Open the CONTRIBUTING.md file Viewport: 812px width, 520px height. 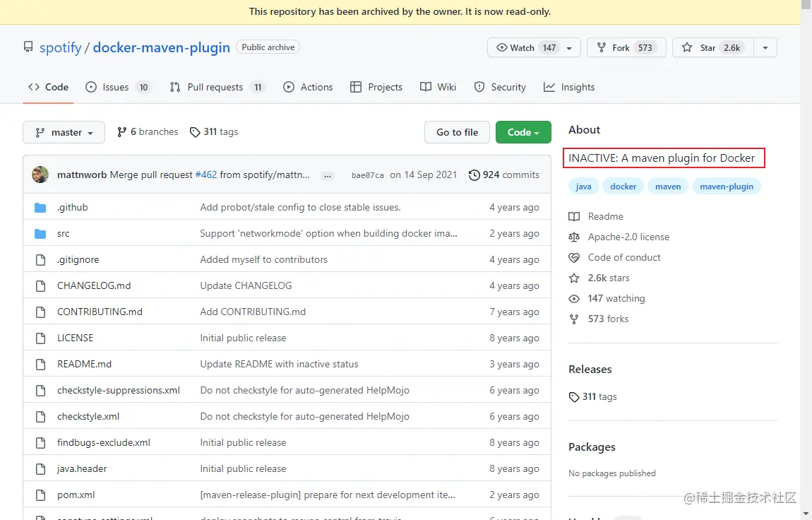100,312
